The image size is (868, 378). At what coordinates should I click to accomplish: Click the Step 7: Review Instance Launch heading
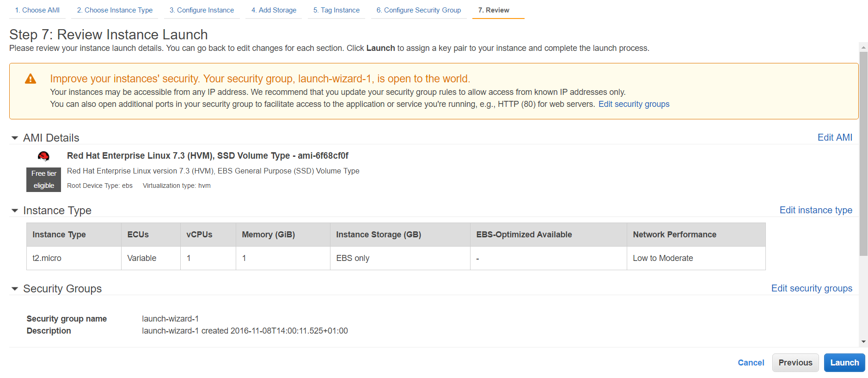pos(109,35)
